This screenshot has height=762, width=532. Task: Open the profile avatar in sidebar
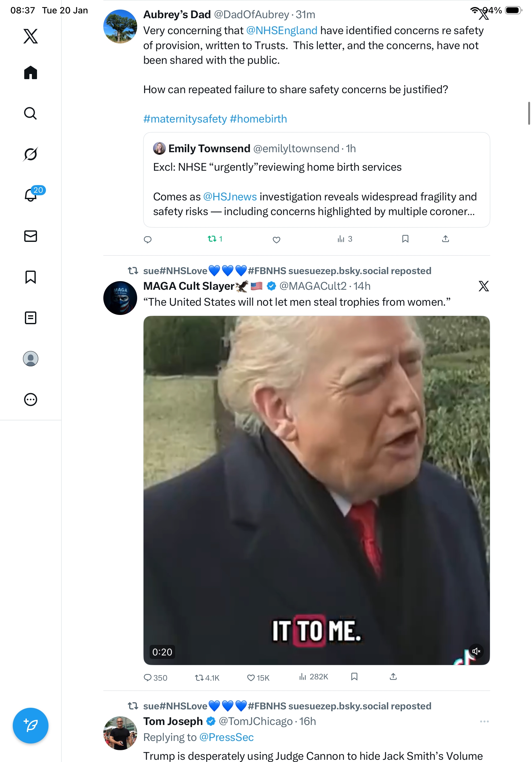[31, 358]
